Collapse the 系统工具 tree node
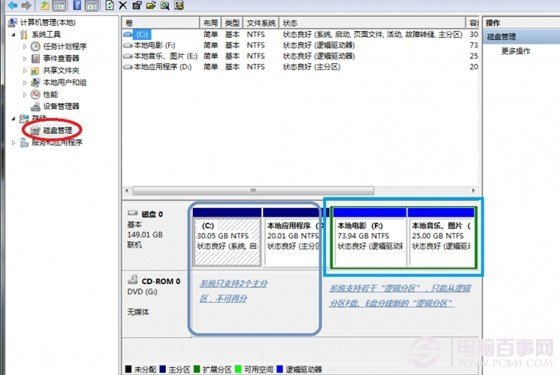 pos(14,35)
